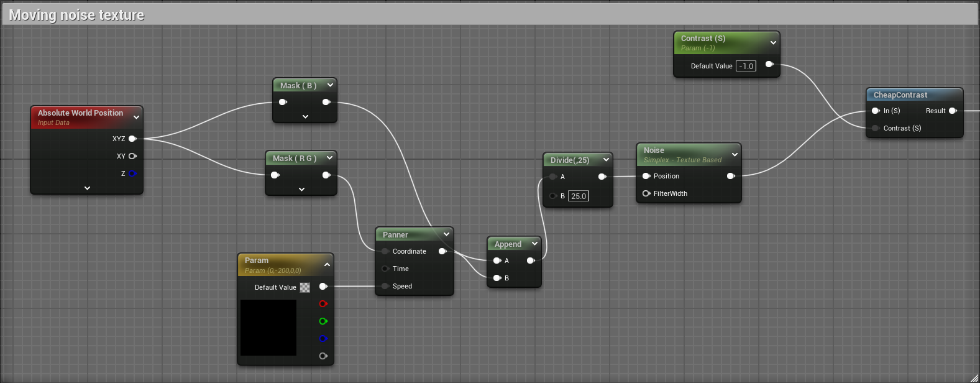The image size is (980, 383).
Task: Click the Panner node's Time input pin
Action: (x=385, y=269)
